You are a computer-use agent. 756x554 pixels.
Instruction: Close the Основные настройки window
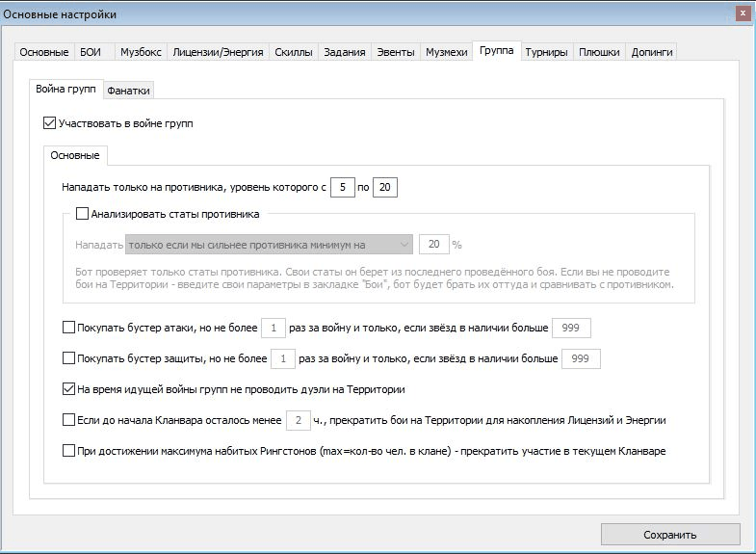[x=743, y=13]
